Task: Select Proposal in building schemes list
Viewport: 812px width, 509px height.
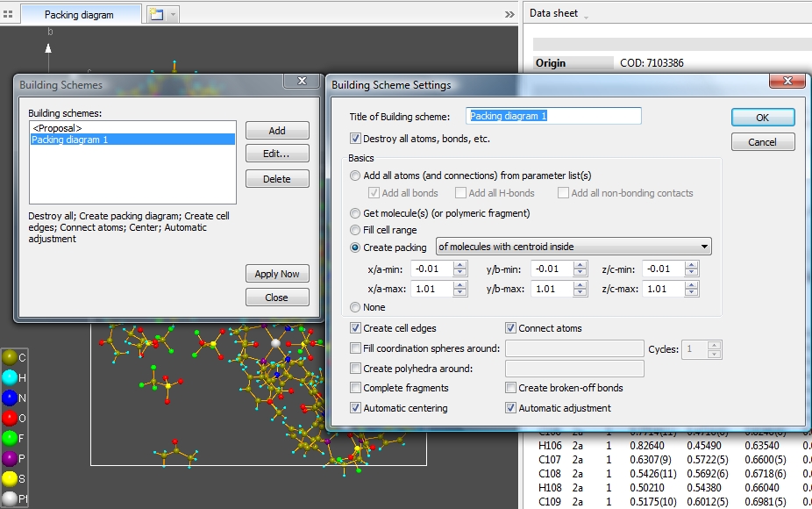Action: click(57, 128)
